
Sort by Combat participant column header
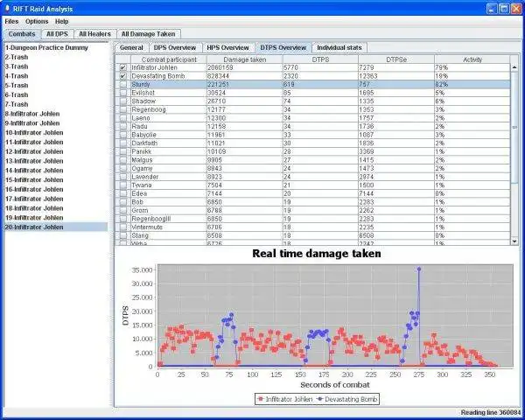click(169, 59)
